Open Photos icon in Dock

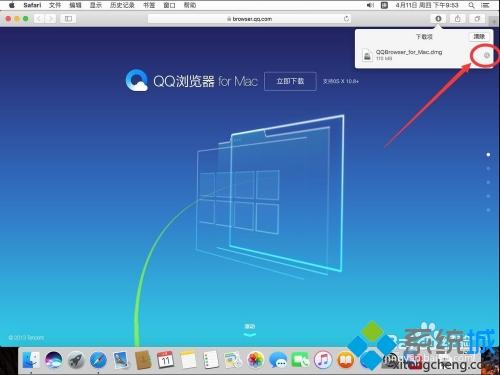coord(256,360)
